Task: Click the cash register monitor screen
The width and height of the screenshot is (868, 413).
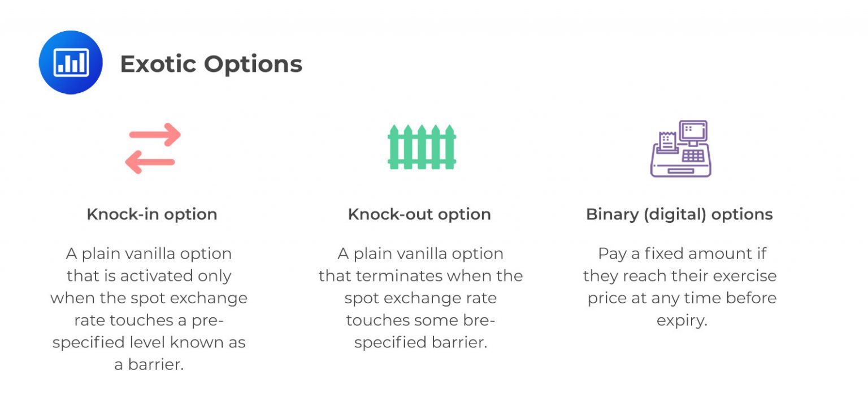Action: click(693, 131)
